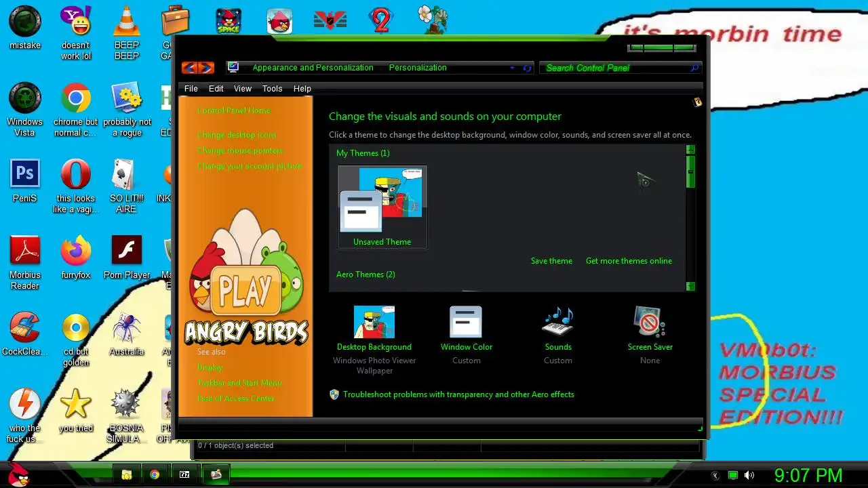Viewport: 868px width, 488px height.
Task: Open Sounds settings icon
Action: (558, 322)
